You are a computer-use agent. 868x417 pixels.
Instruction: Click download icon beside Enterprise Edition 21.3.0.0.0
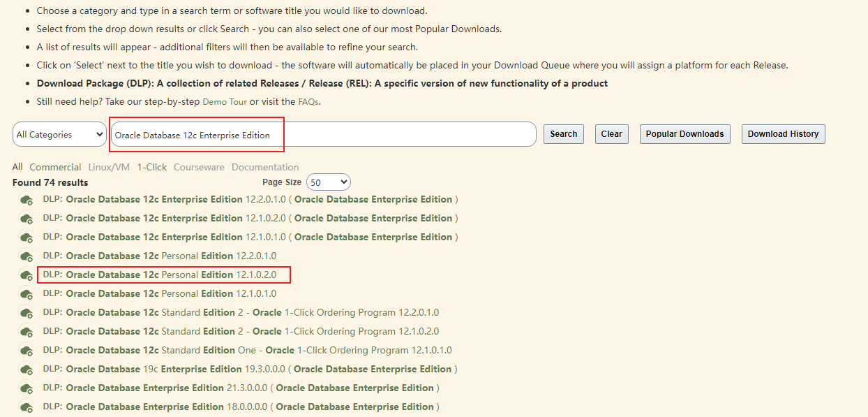click(27, 388)
